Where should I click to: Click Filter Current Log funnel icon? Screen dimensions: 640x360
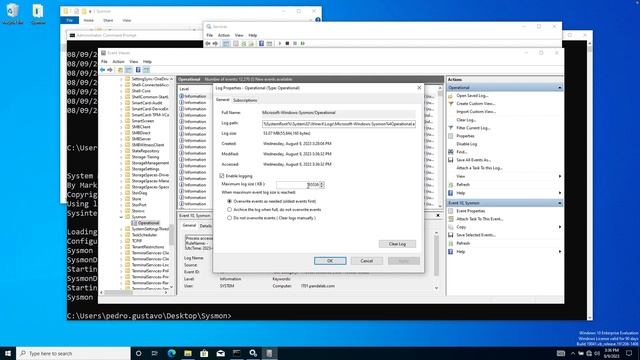451,128
